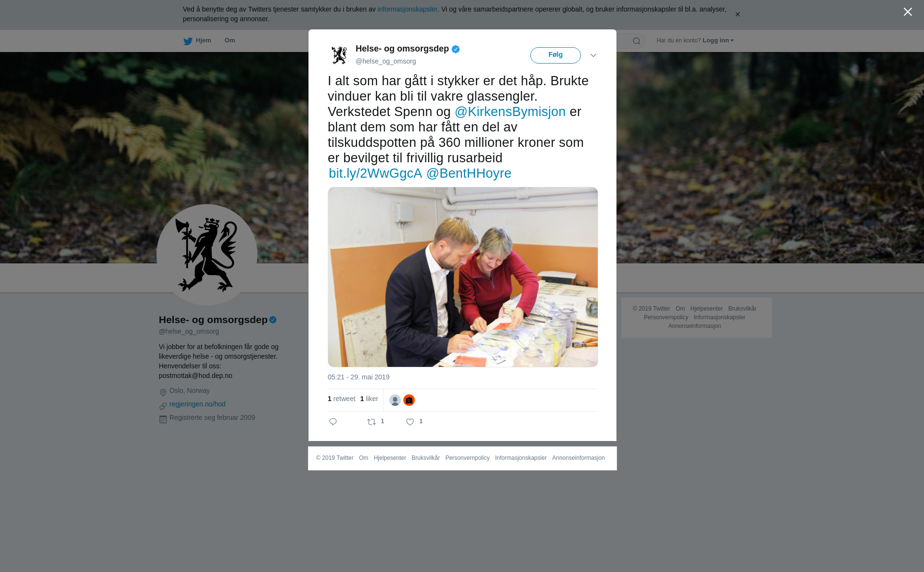
Task: Open the bit.ly/2WwGgcA link
Action: (x=375, y=173)
